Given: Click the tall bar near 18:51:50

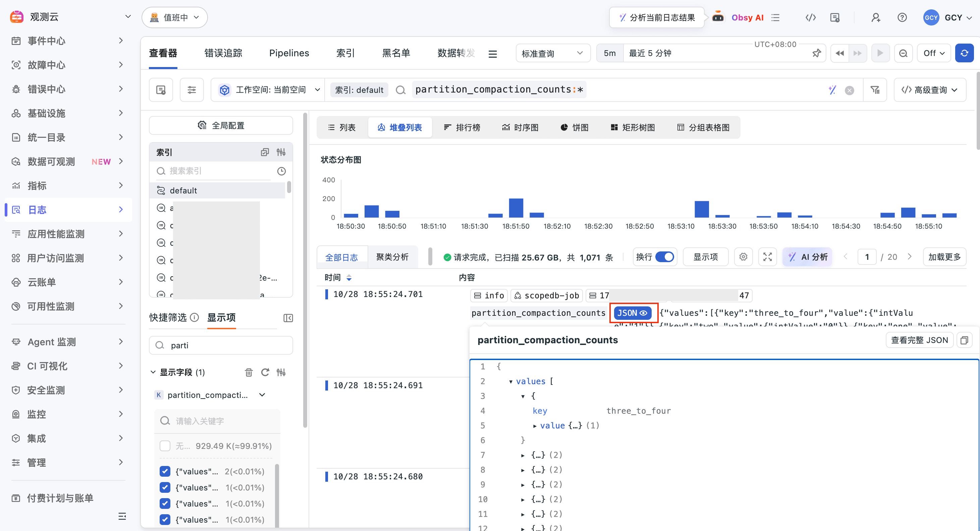Looking at the screenshot, I should (515, 208).
